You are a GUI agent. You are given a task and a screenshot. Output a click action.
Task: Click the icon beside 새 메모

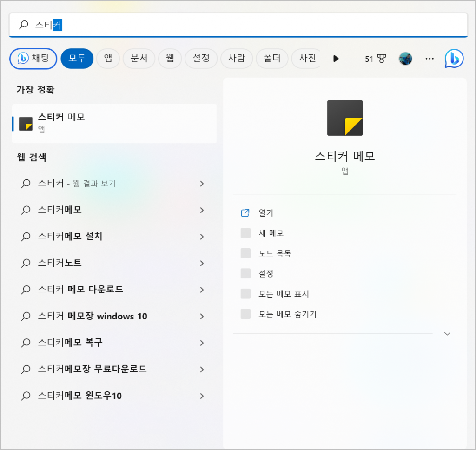[245, 233]
